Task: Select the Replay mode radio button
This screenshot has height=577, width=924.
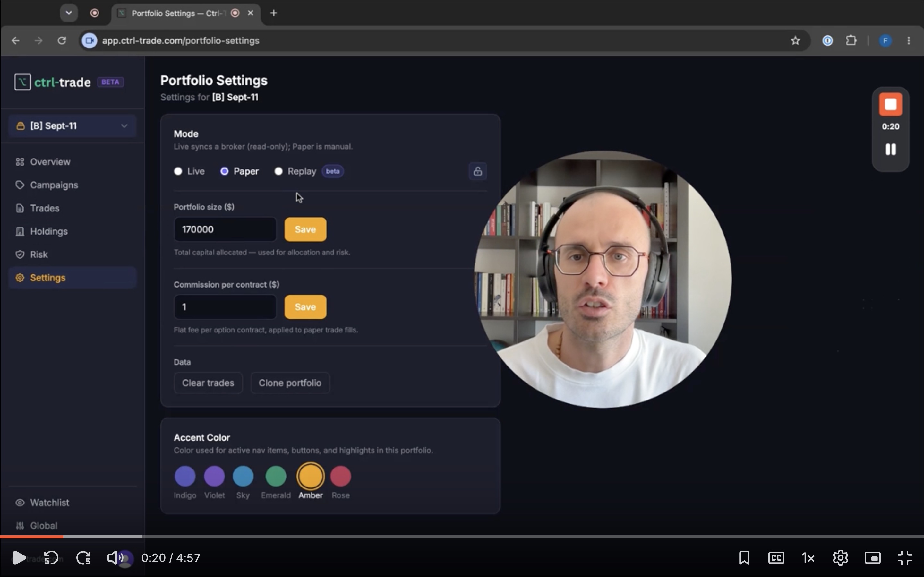Action: [x=278, y=171]
